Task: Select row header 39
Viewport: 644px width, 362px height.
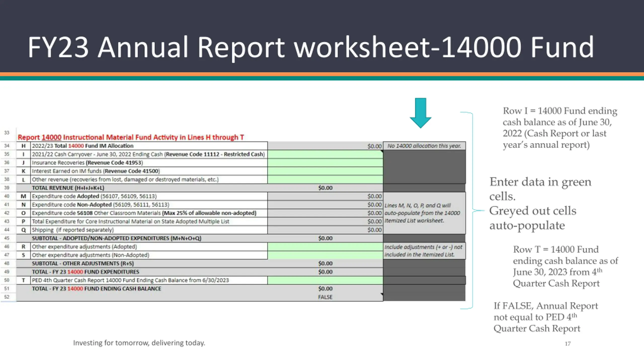Action: pos(7,188)
